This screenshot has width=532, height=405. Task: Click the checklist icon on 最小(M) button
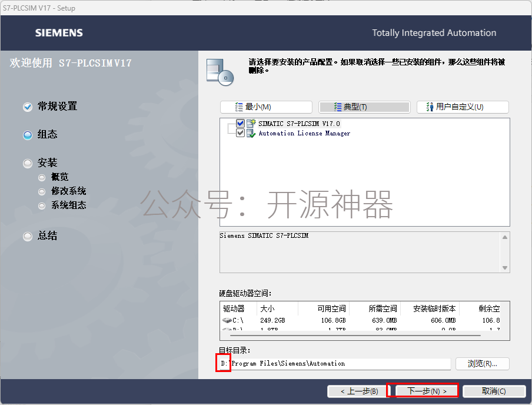pos(239,107)
